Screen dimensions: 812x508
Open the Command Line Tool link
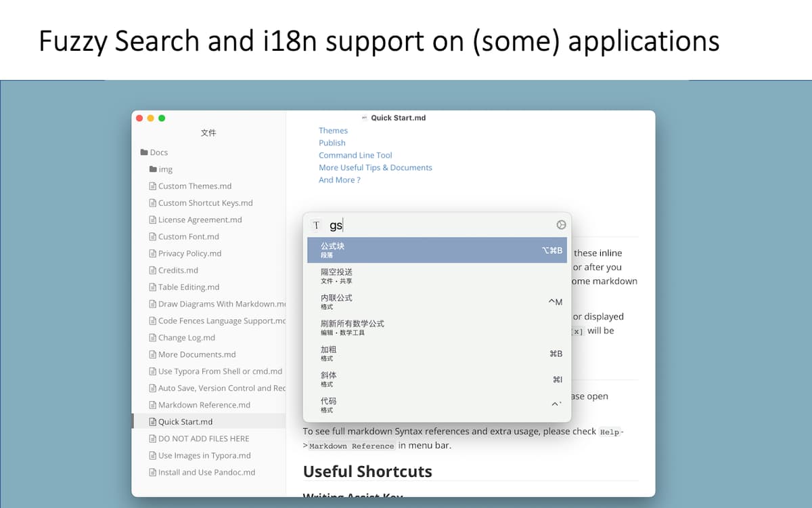(355, 154)
